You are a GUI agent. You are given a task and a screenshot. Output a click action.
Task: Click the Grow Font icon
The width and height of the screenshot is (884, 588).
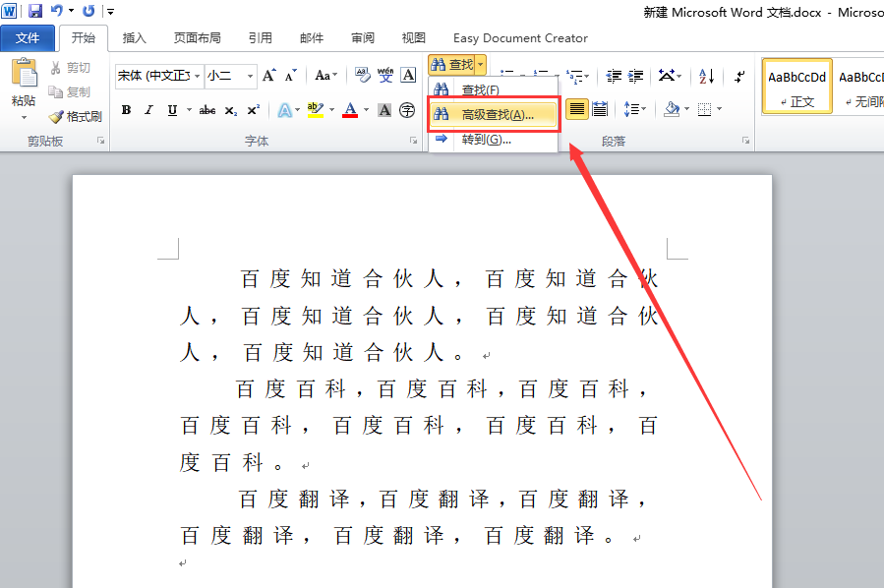coord(268,75)
